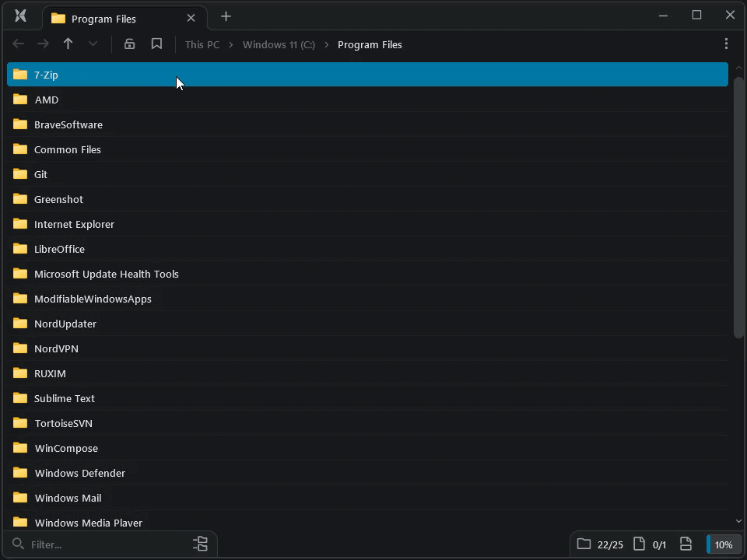The width and height of the screenshot is (747, 560).
Task: Click folder icon of Sublime Text row
Action: tap(20, 398)
